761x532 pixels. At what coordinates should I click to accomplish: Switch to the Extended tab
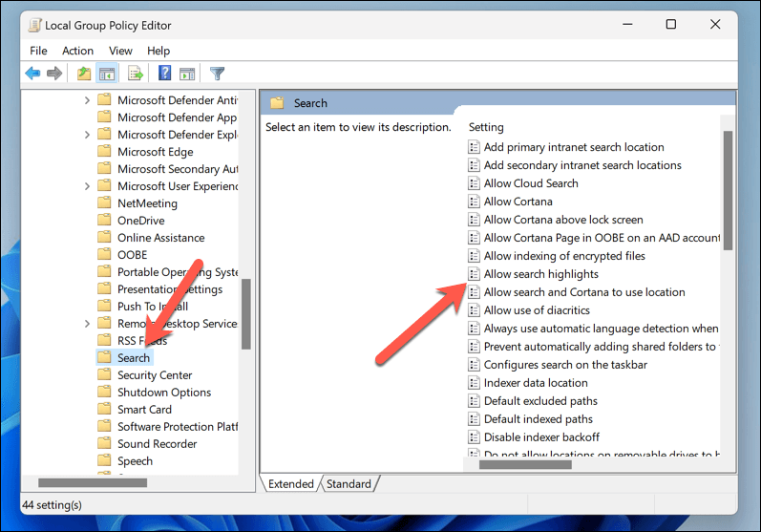[x=290, y=484]
